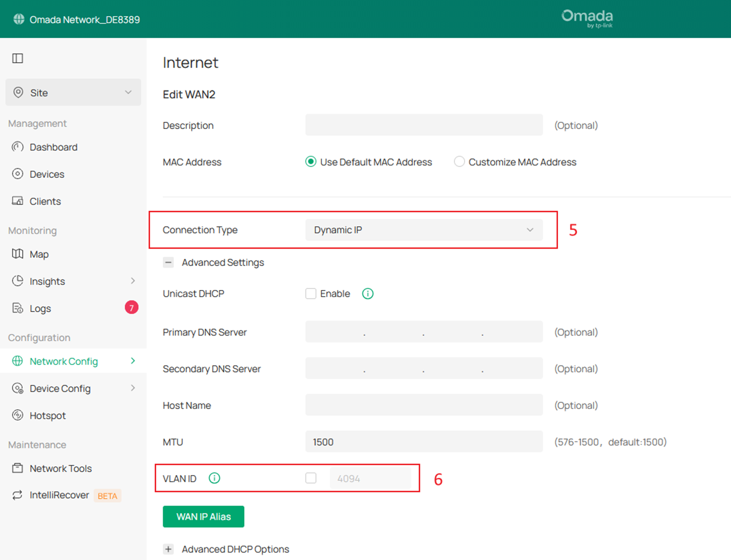Open the Dashboard

click(x=53, y=147)
